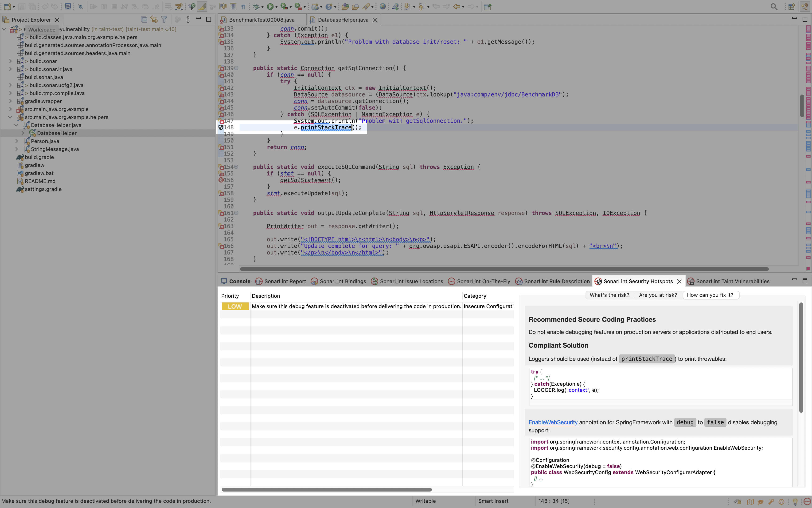Image resolution: width=812 pixels, height=508 pixels.
Task: Select the DatabaseHelper.java editor tab
Action: click(343, 20)
